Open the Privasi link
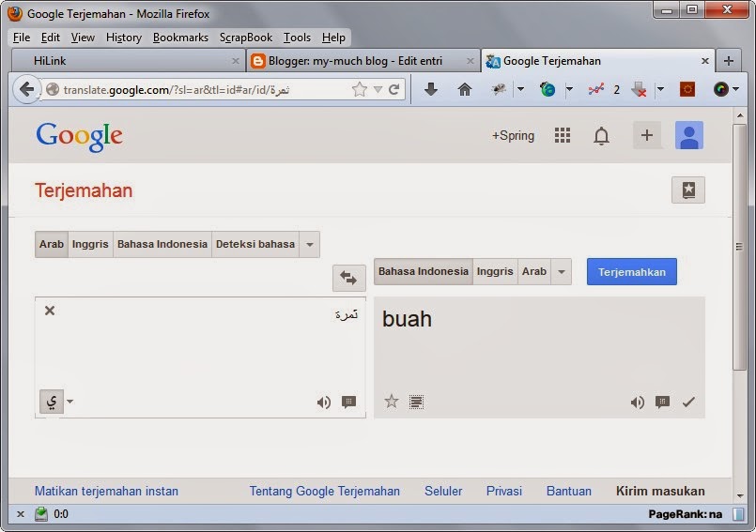The image size is (756, 532). pos(503,491)
